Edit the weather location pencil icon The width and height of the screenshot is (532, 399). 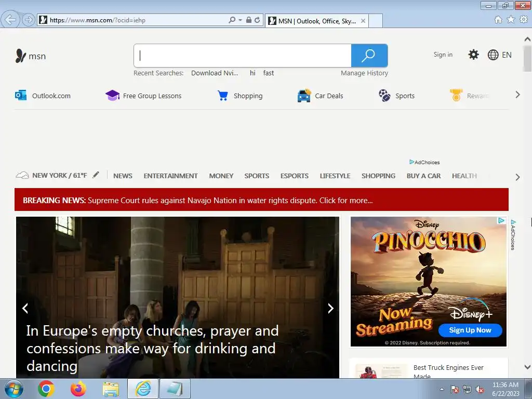click(x=96, y=175)
